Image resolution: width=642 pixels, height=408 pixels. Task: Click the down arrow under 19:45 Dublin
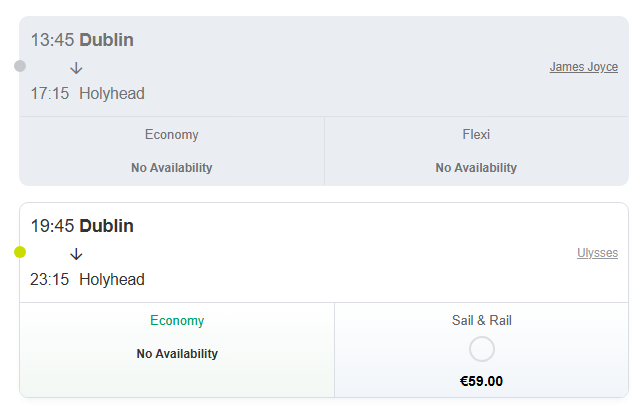pyautogui.click(x=76, y=254)
